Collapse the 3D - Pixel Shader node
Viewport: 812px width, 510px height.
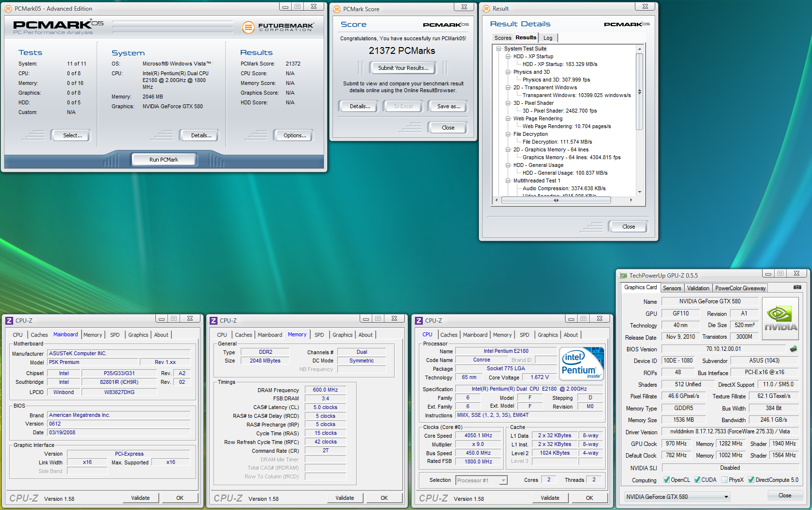point(508,103)
